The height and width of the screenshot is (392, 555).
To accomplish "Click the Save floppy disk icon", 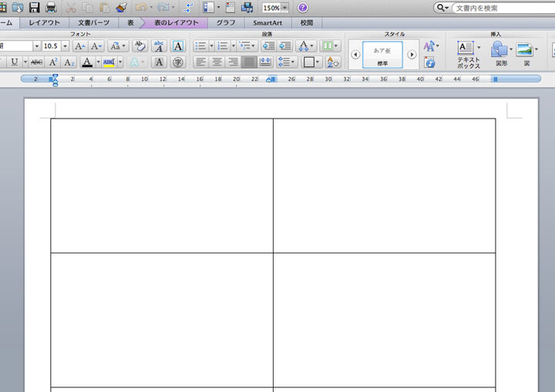I will point(34,8).
